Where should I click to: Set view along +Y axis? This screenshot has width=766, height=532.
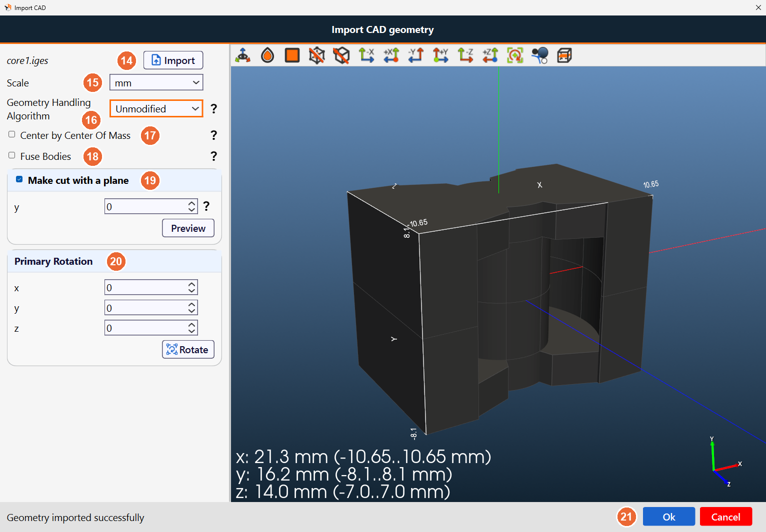pyautogui.click(x=440, y=55)
